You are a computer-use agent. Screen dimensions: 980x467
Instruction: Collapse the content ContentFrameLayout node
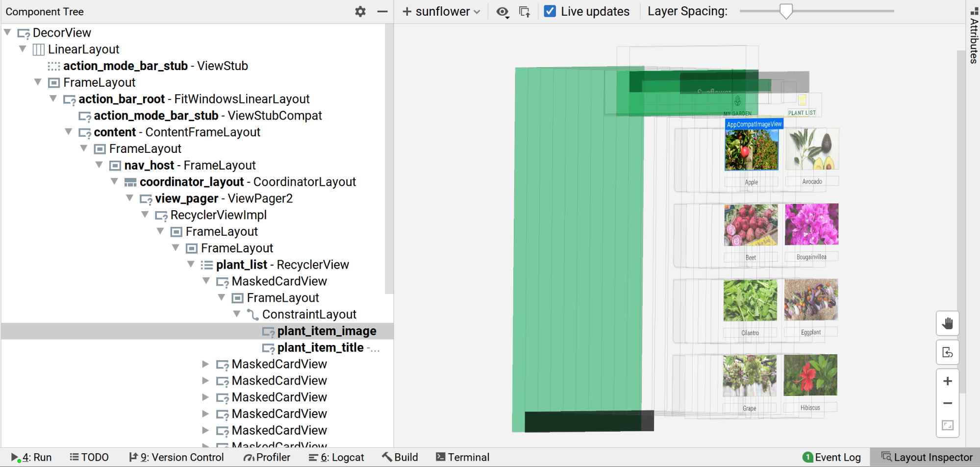[69, 132]
